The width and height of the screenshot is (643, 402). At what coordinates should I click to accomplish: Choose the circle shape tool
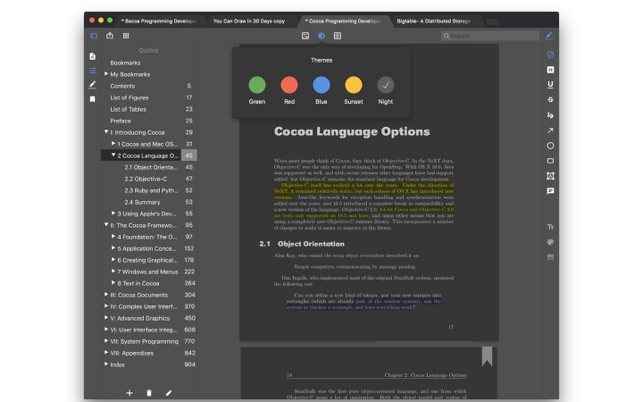point(550,145)
